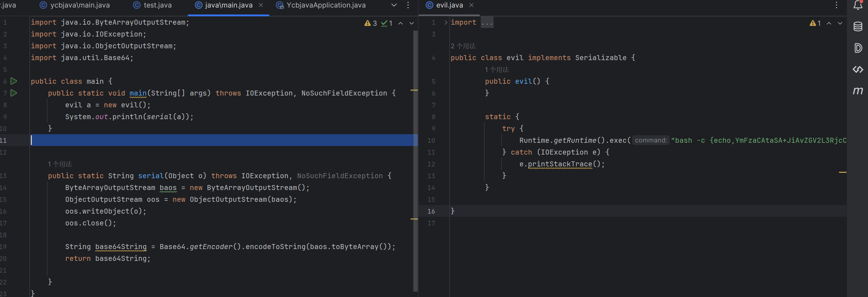Screen dimensions: 868x297
Task: Click 'NoSuchFieldException' in serial throws clause
Action: tap(340, 176)
